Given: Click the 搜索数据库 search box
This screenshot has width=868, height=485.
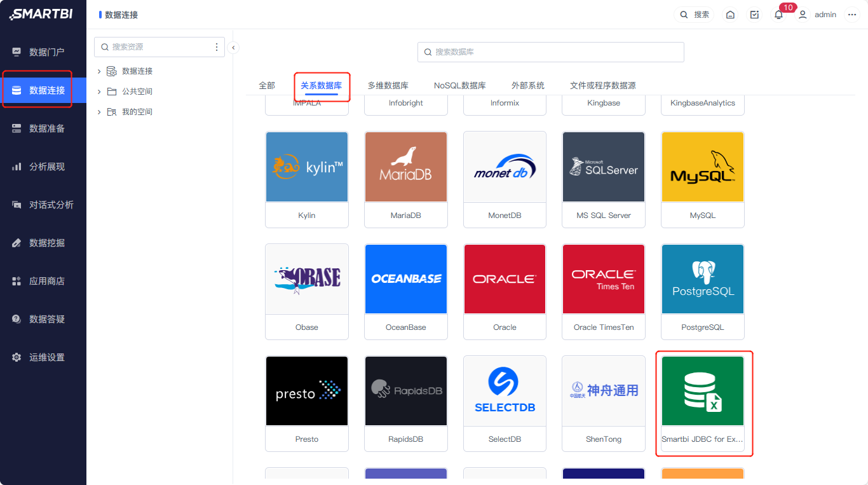Looking at the screenshot, I should (x=551, y=52).
